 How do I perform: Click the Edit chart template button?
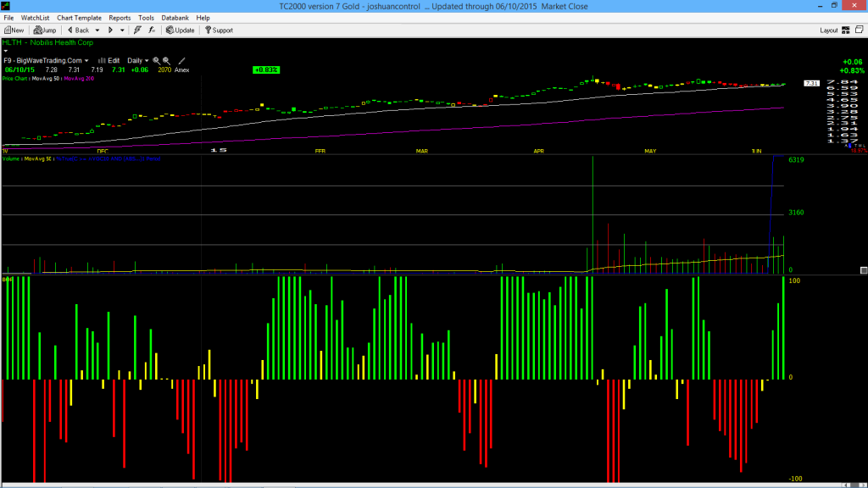(109, 60)
